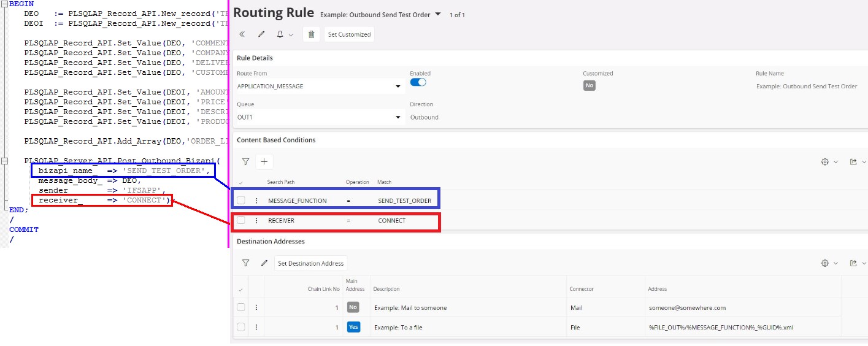This screenshot has height=346, width=868.
Task: Click the back double-chevron icon under Routing Rule
Action: tap(242, 35)
